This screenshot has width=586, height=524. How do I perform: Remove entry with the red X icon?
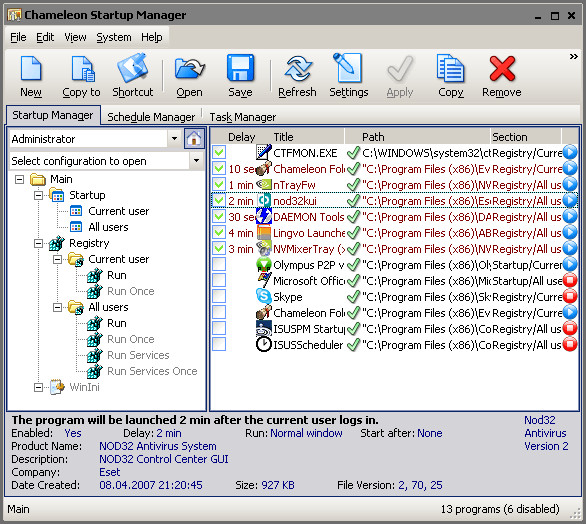point(502,76)
